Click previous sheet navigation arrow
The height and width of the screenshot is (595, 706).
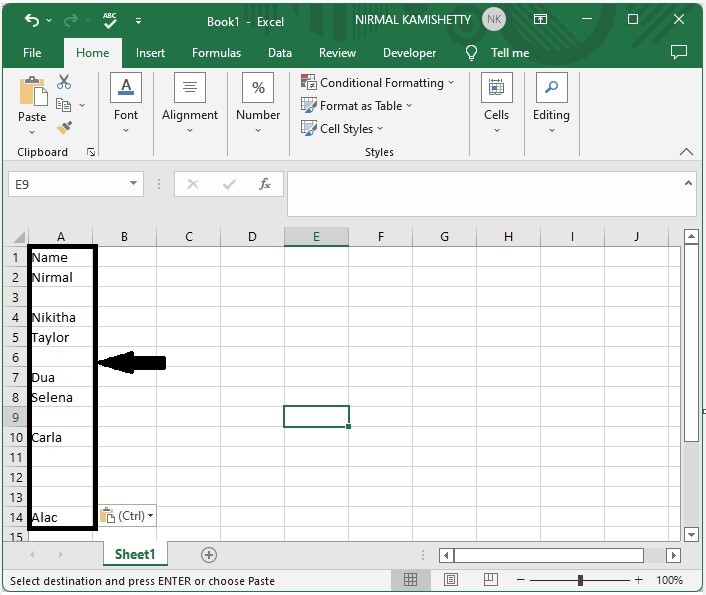[32, 554]
